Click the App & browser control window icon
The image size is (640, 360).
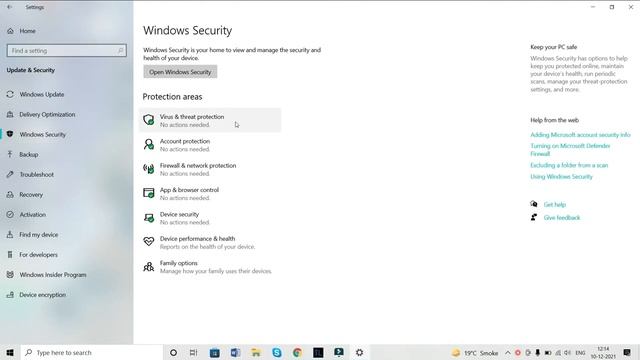[149, 193]
